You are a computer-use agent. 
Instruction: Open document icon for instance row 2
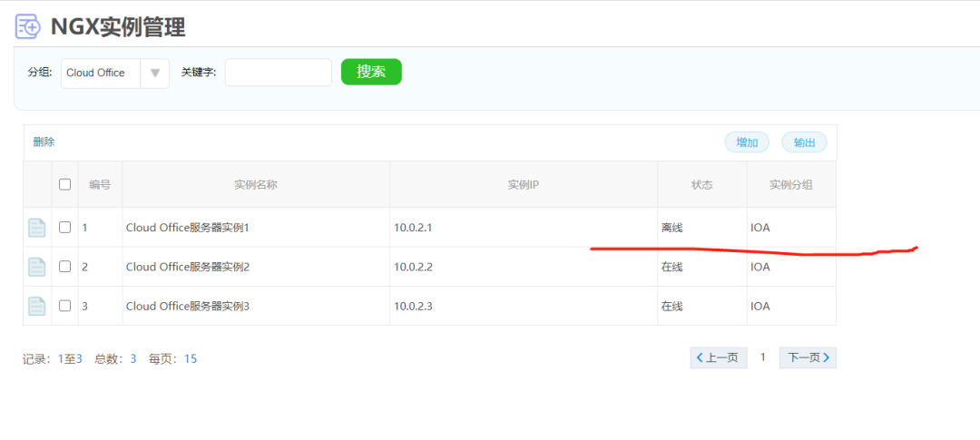37,267
